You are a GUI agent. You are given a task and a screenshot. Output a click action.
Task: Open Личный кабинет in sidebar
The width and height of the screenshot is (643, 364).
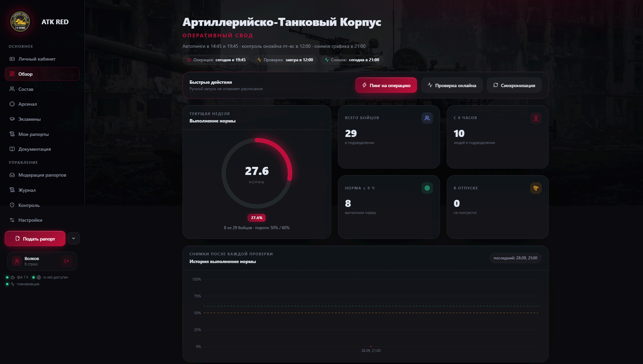(x=42, y=59)
